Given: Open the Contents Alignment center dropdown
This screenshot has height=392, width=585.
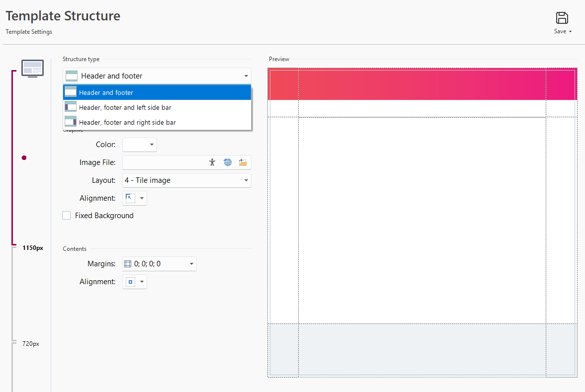Looking at the screenshot, I should click(x=135, y=282).
